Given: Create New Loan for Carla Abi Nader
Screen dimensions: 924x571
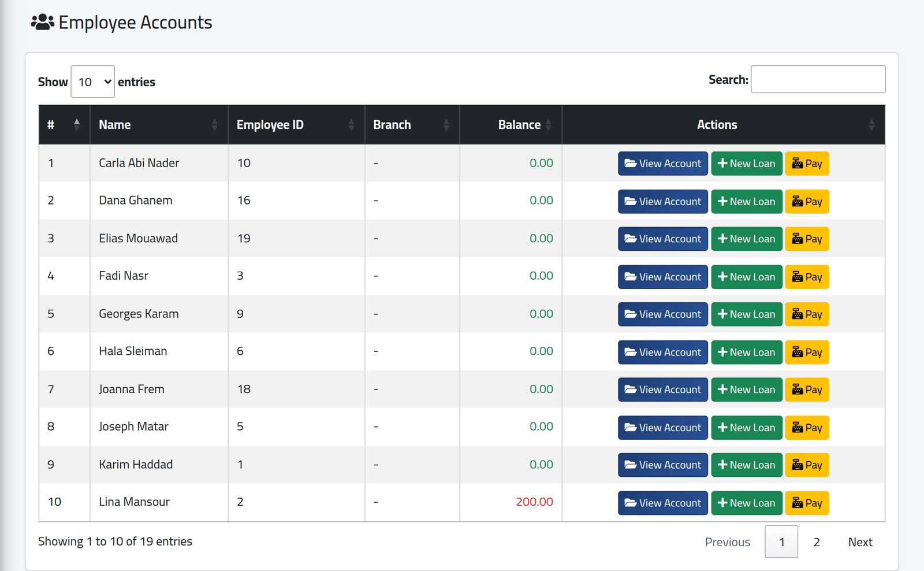Looking at the screenshot, I should coord(747,164).
